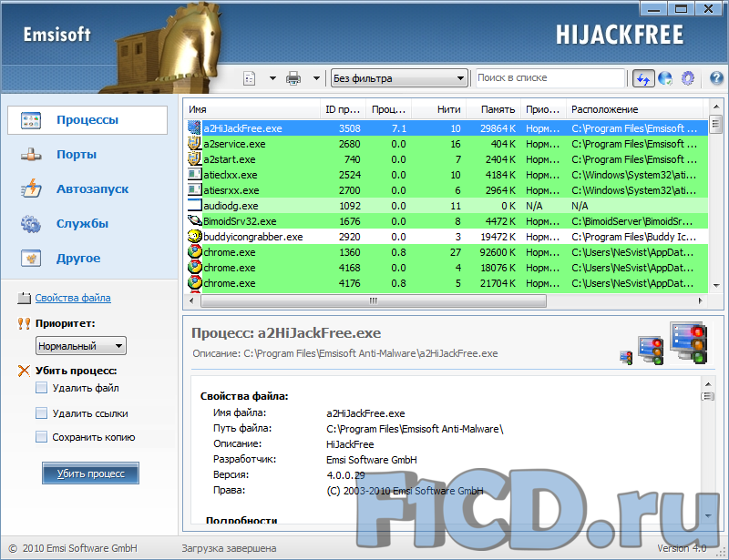Click the process list scroll-up arrow
Viewport: 729px width, 560px height.
point(716,107)
